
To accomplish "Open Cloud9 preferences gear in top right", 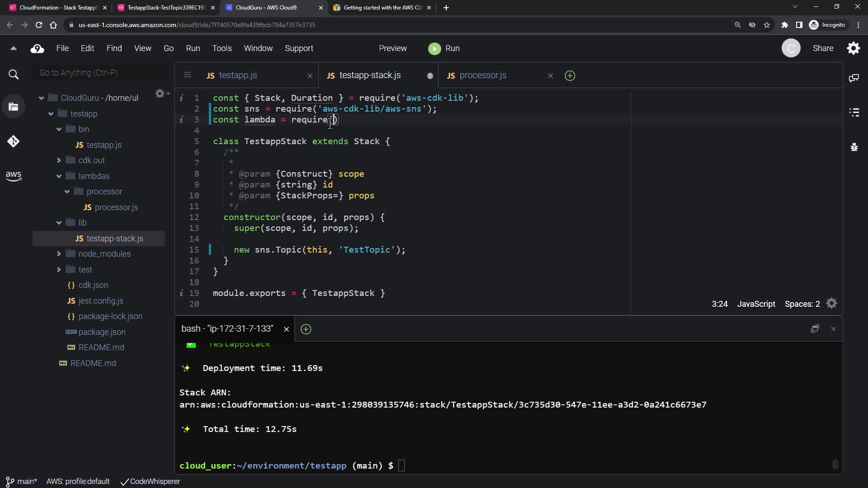I will click(x=853, y=48).
